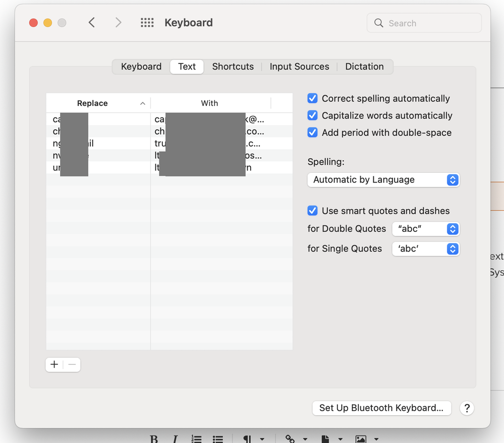
Task: Uncheck Capitalize words automatically
Action: tap(313, 115)
